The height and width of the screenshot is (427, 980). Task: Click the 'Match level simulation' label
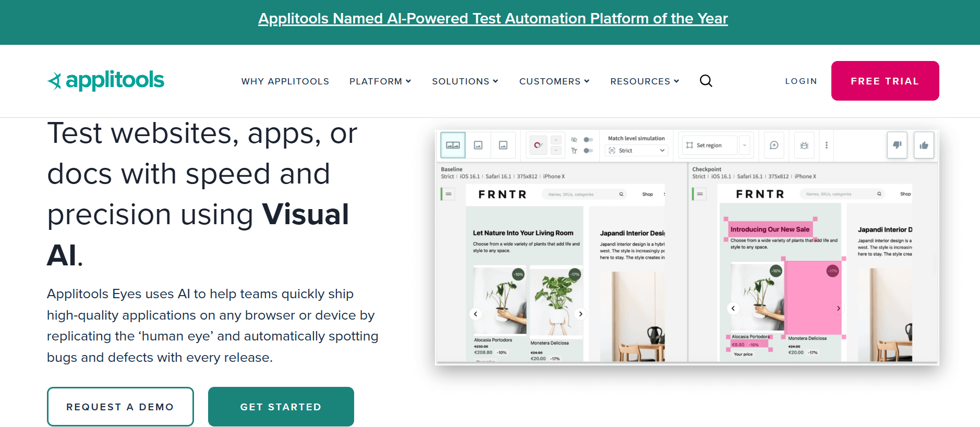coord(636,138)
